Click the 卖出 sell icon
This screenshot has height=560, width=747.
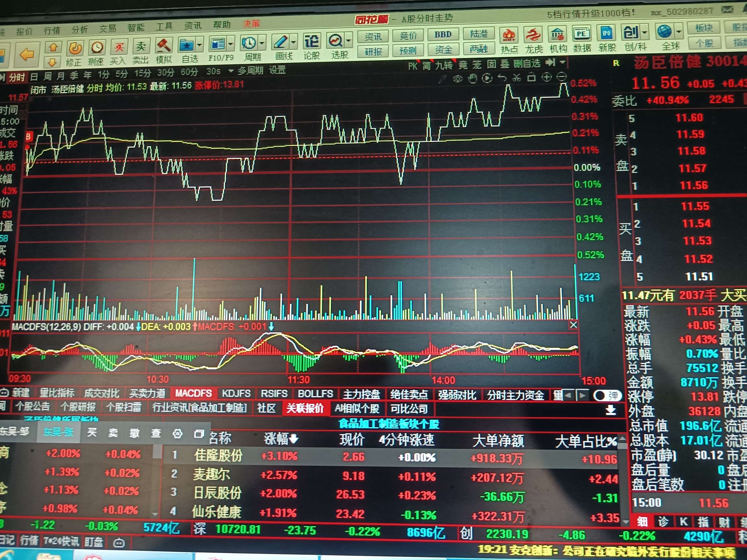[x=141, y=46]
